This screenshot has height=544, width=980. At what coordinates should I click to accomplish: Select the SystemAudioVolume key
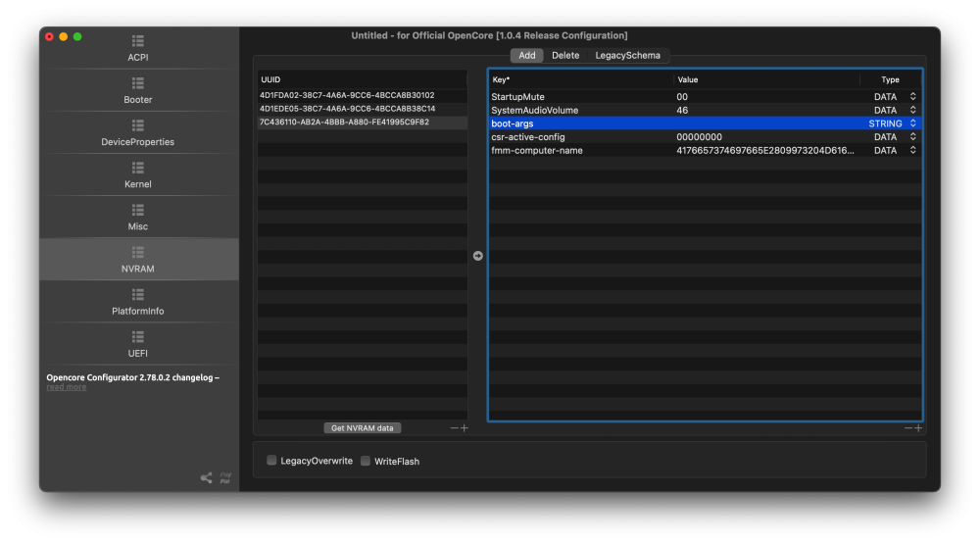click(534, 110)
